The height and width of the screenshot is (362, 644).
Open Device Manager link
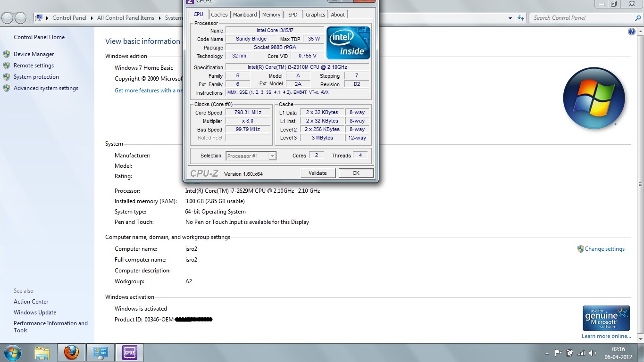[33, 54]
